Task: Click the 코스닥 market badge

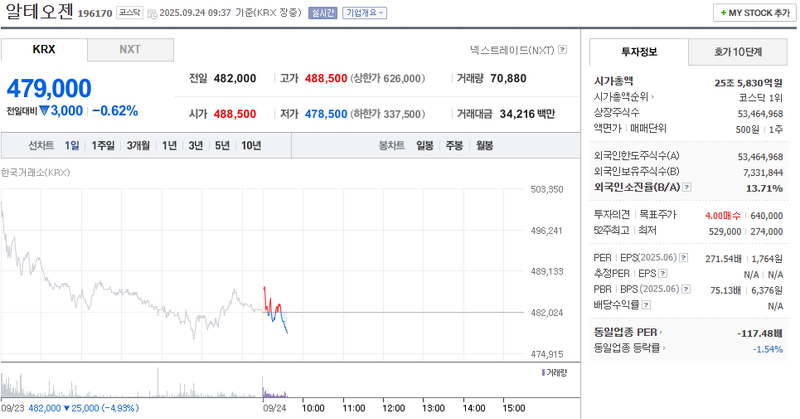Action: click(x=130, y=13)
